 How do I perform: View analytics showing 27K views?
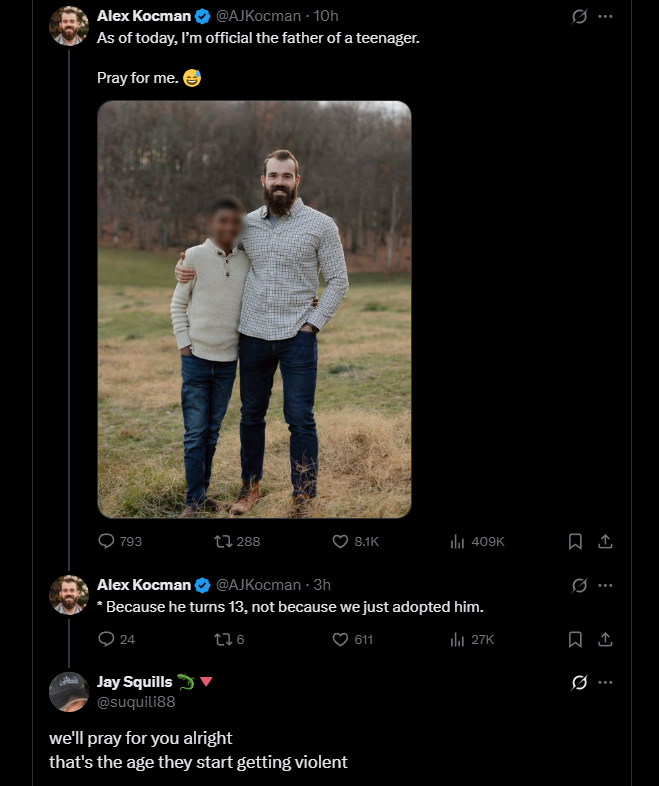point(458,639)
